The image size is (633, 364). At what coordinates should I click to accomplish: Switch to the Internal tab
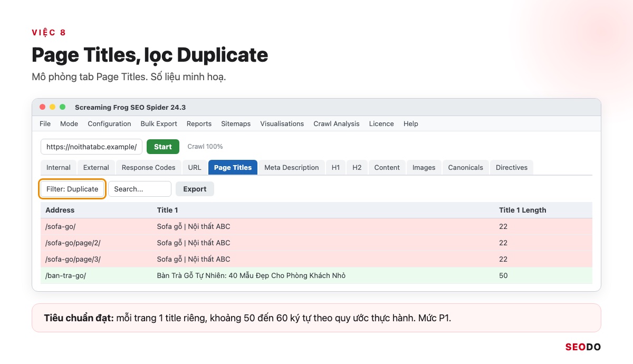(x=59, y=167)
